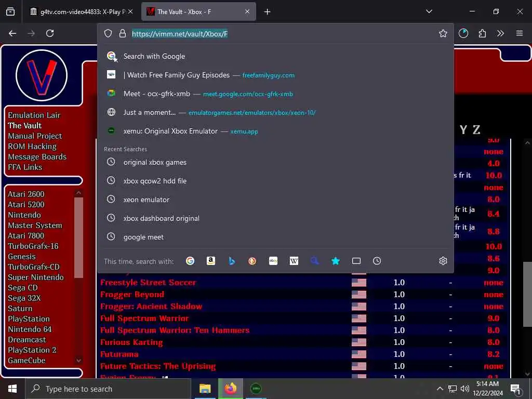Open the Windows Start menu
This screenshot has height=399, width=532.
(12, 389)
